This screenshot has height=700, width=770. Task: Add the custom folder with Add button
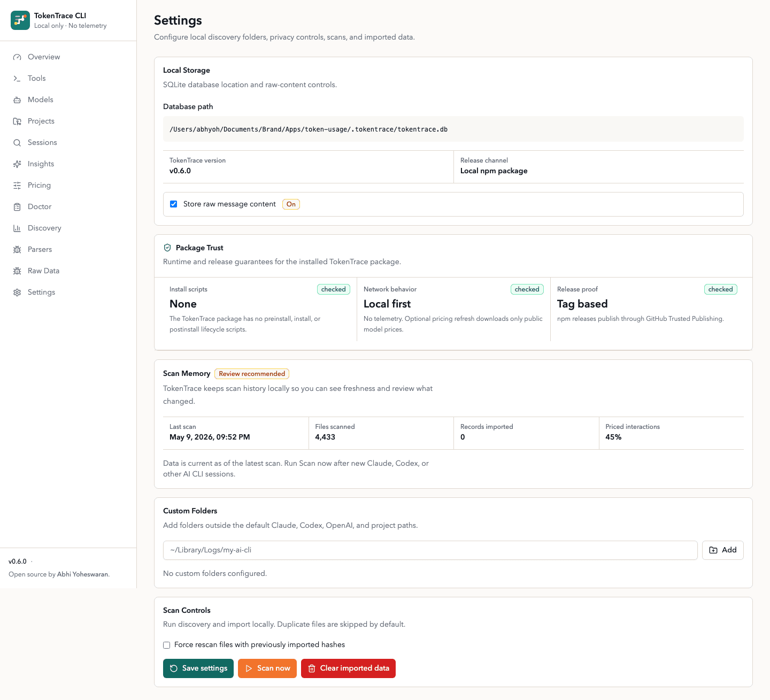[723, 550]
